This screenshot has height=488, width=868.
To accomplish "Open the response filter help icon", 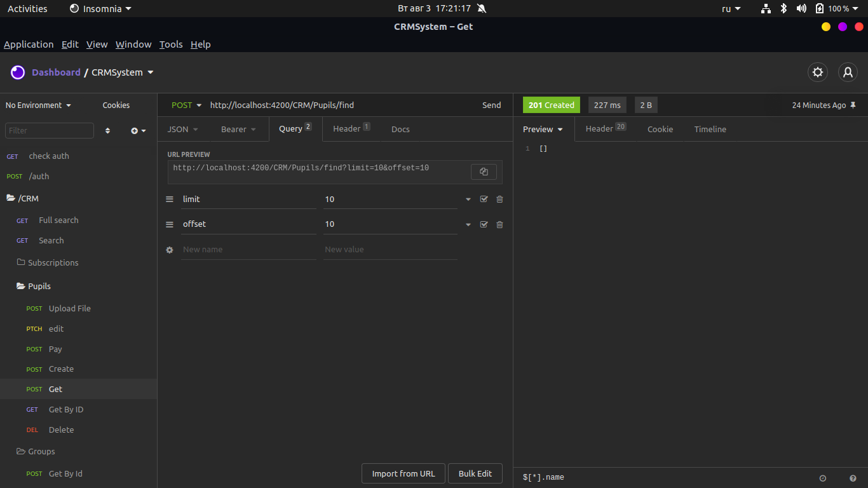I will [853, 478].
